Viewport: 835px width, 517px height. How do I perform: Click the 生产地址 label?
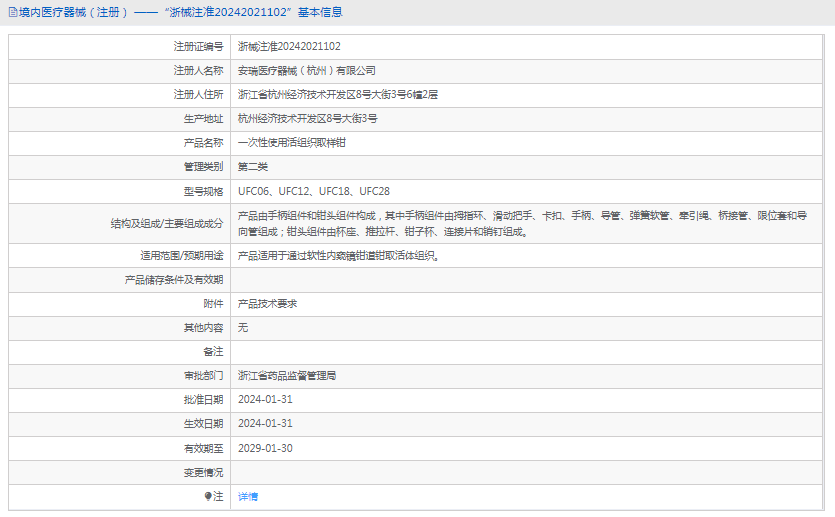tap(203, 119)
